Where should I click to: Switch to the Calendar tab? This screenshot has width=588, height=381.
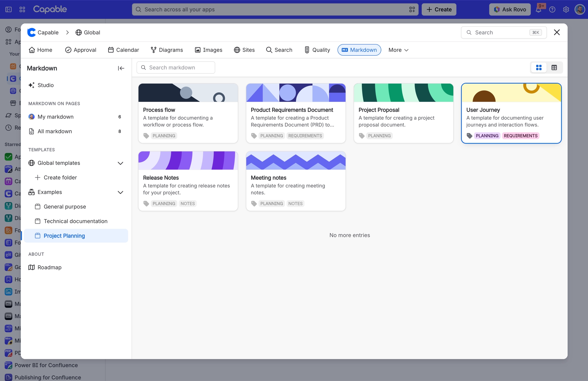[x=123, y=50]
